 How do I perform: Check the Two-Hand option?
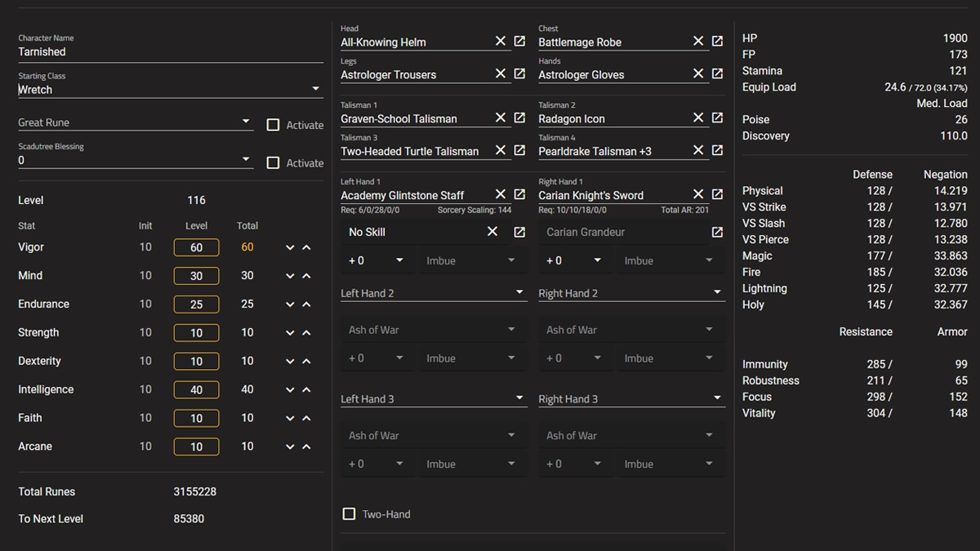point(349,514)
